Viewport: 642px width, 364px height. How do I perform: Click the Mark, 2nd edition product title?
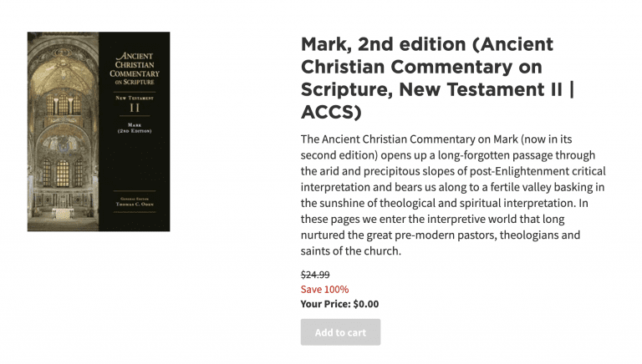(437, 78)
